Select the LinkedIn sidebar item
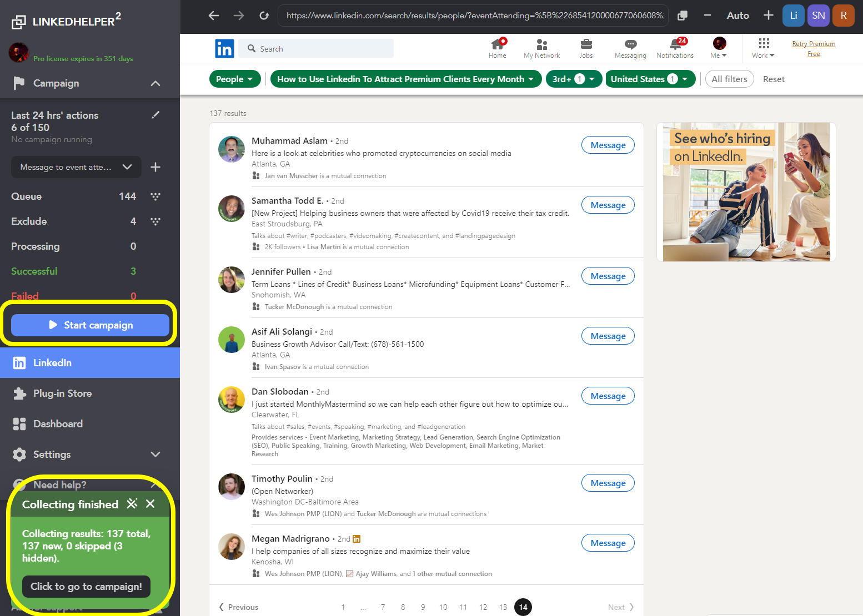The height and width of the screenshot is (616, 863). tap(90, 363)
